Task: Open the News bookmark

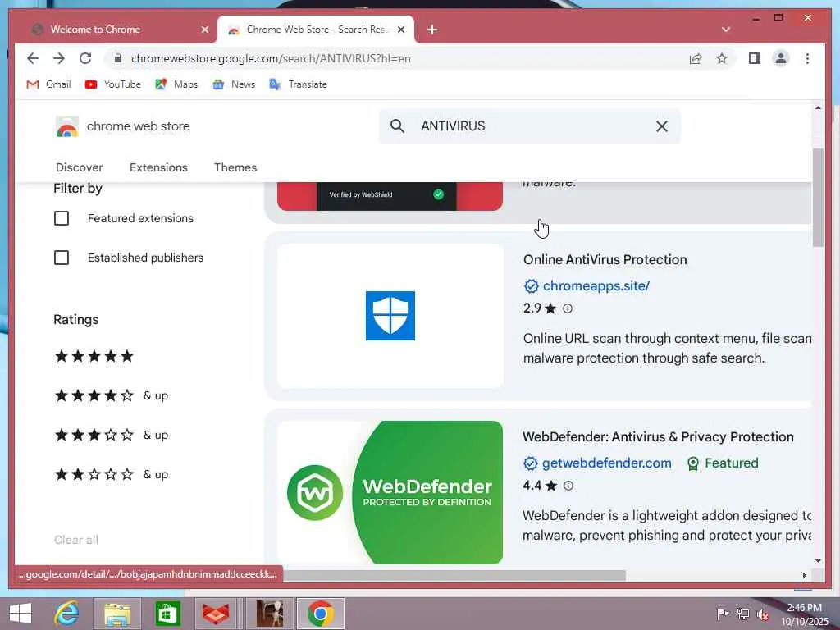Action: coord(234,84)
